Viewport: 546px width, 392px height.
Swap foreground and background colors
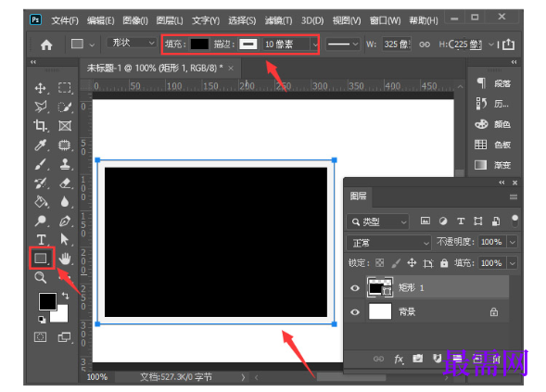(65, 296)
